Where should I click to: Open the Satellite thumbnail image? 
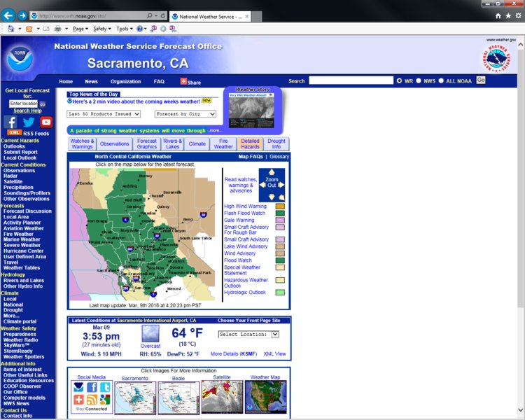pos(222,397)
